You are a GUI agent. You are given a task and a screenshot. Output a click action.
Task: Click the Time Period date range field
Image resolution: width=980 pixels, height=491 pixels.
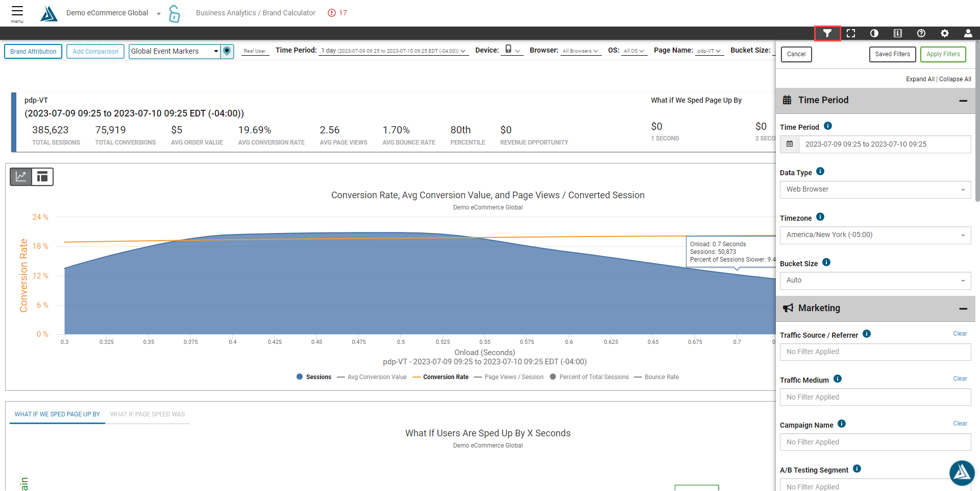[x=884, y=144]
